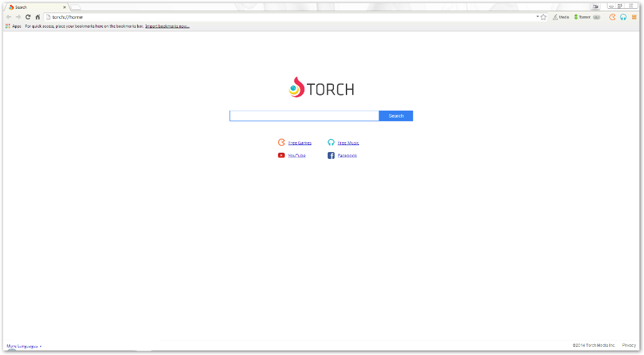Click the Torch logo
Screen dimensions: 644x355
click(x=321, y=87)
